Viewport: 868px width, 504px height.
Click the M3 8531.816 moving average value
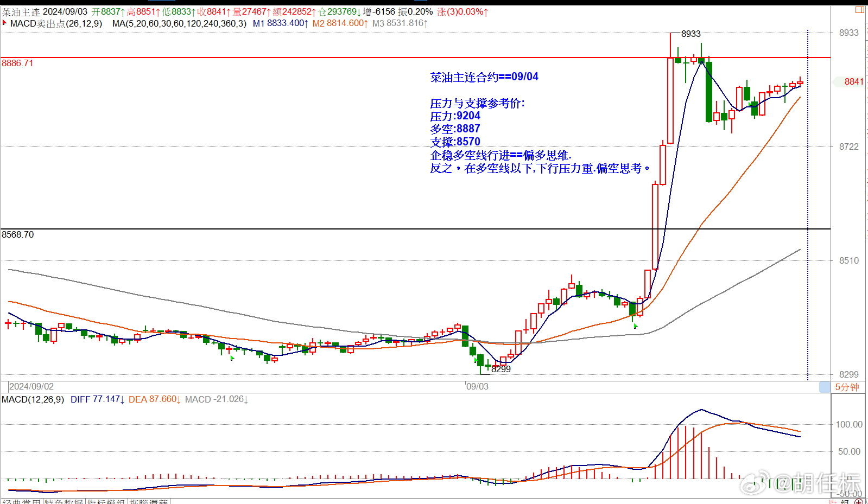click(400, 23)
